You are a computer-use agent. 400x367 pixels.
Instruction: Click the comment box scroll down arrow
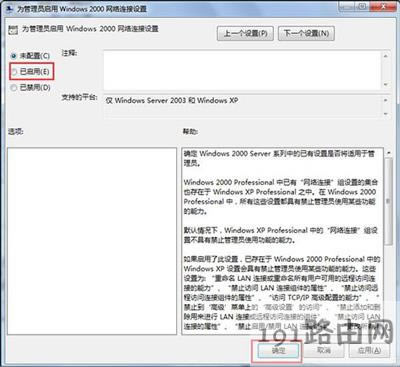pyautogui.click(x=386, y=84)
